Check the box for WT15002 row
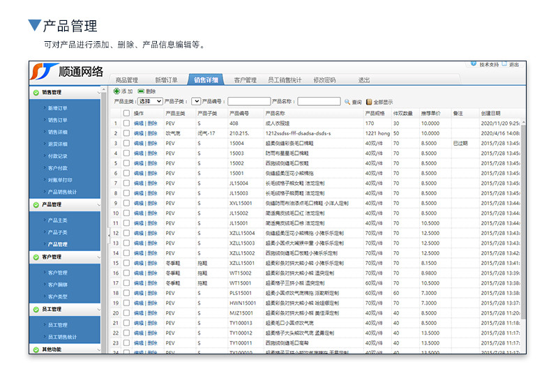The image size is (558, 392). [x=126, y=273]
